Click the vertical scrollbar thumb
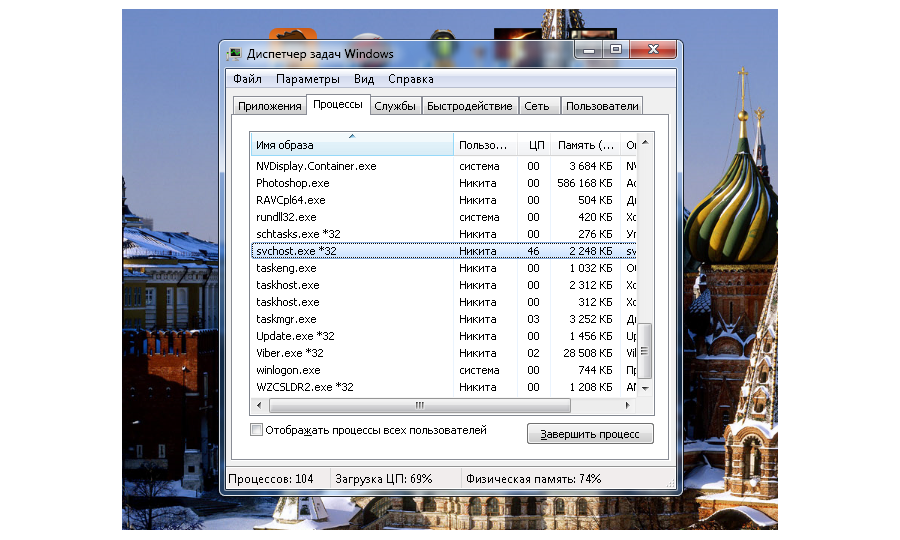 pyautogui.click(x=645, y=351)
